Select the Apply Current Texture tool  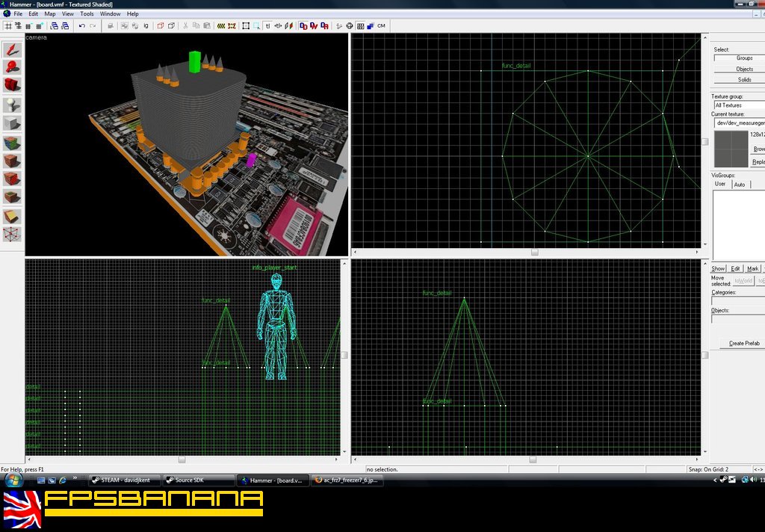click(12, 161)
